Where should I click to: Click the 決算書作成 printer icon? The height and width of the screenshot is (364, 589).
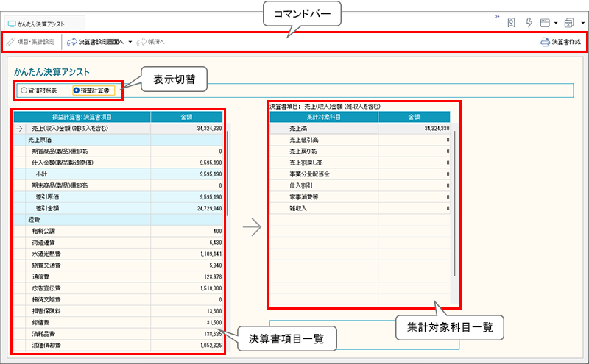[545, 43]
